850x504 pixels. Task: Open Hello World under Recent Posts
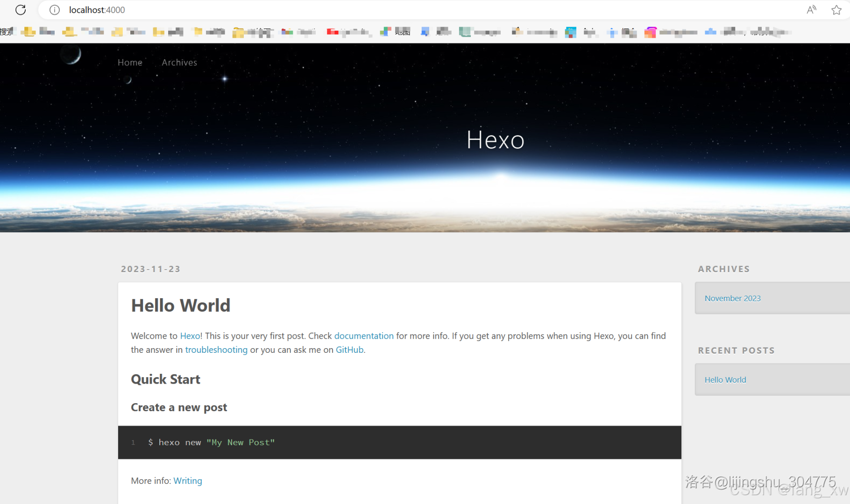[x=725, y=380]
